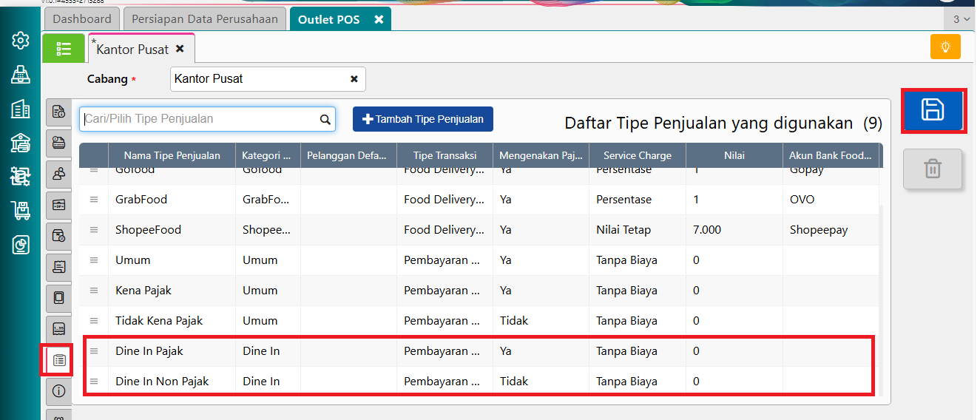Close the Kantor Pusat sub-tab
980x420 pixels.
[x=180, y=49]
